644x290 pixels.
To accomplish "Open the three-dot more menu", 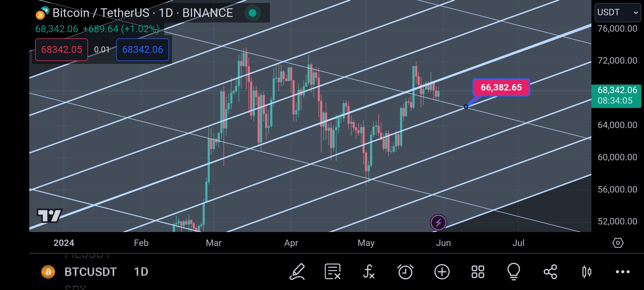I will point(623,272).
